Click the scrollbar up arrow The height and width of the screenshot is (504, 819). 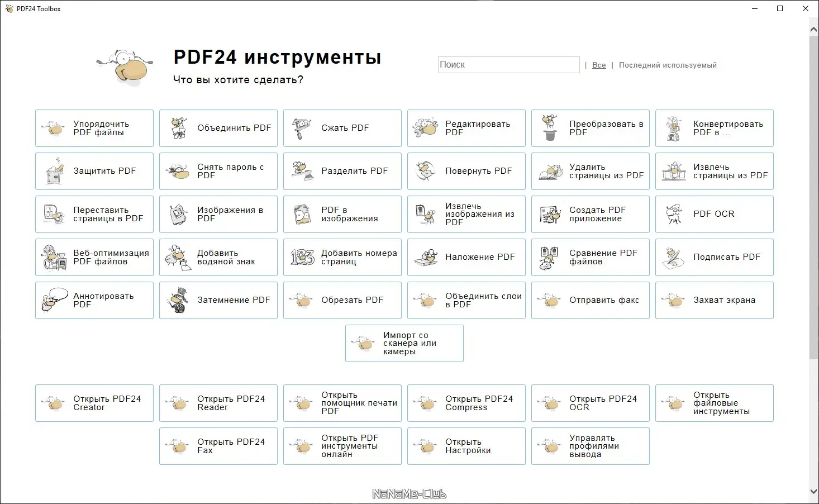pyautogui.click(x=814, y=28)
